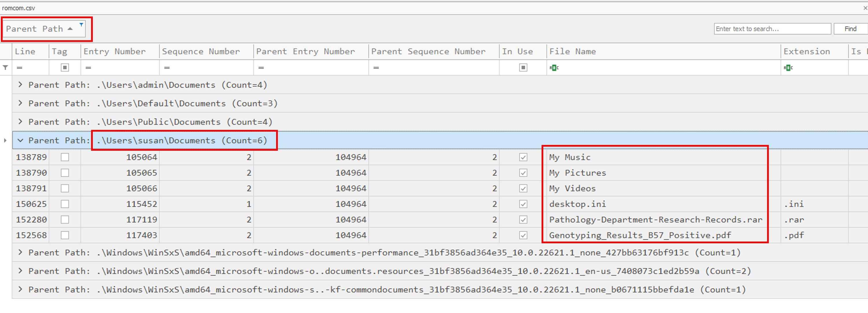Click the filter icon on Parent Path group

click(x=81, y=24)
